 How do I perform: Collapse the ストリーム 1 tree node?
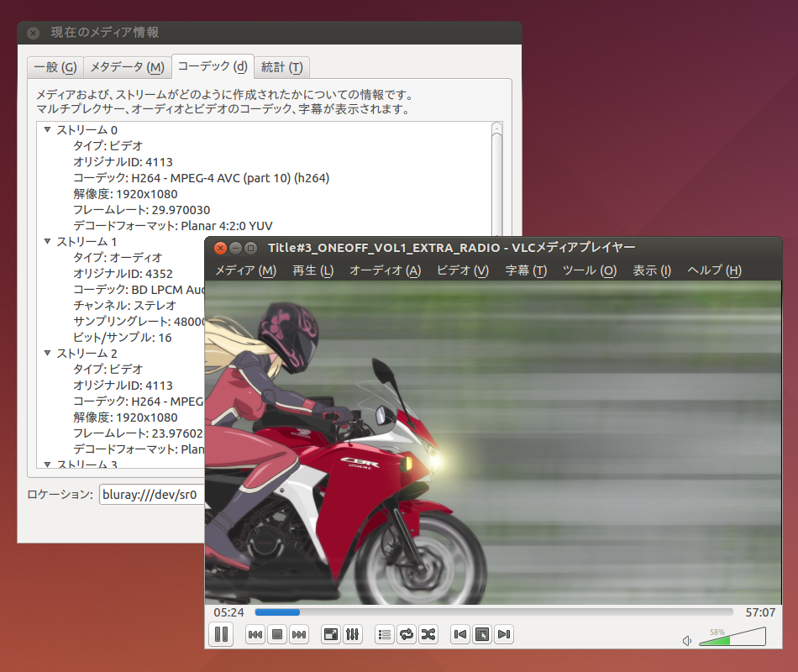point(47,242)
